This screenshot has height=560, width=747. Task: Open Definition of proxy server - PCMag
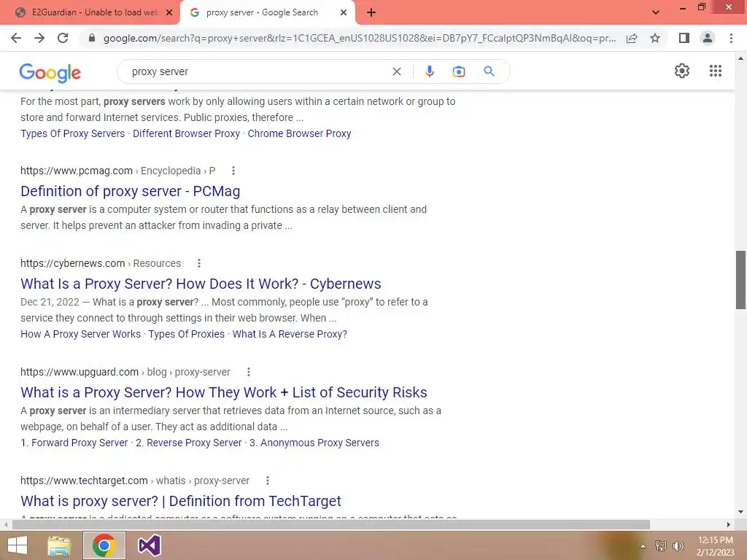(130, 191)
